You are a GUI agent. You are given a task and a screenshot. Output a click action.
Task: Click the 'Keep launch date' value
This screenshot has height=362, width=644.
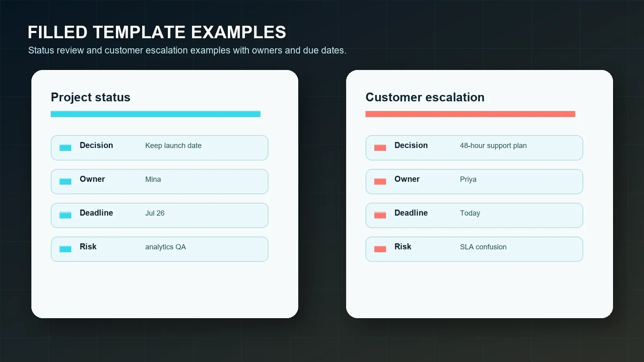pyautogui.click(x=173, y=146)
